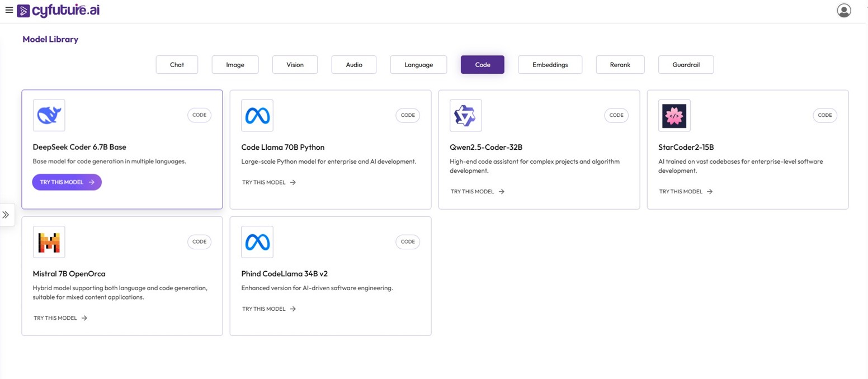
Task: Click the Qwen2.5-Coder model logo
Action: tap(465, 116)
